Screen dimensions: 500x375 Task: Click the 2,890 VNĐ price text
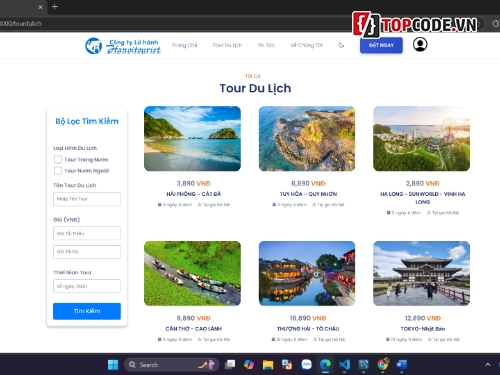coord(423,183)
